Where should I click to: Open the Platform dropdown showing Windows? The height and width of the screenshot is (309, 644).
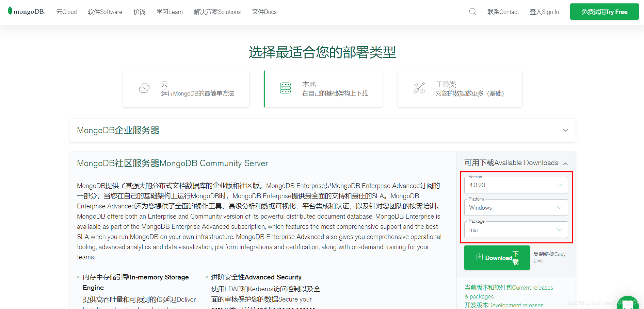click(516, 207)
